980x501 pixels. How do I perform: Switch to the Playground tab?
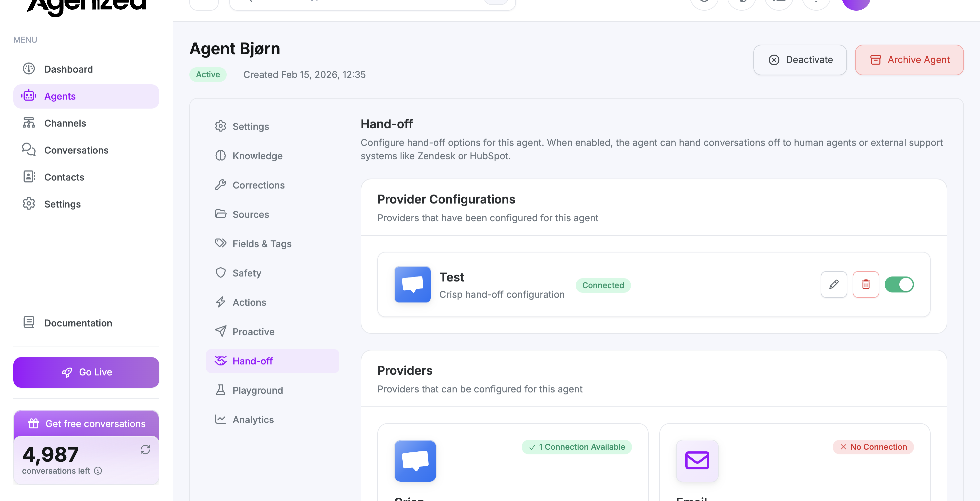click(x=258, y=390)
